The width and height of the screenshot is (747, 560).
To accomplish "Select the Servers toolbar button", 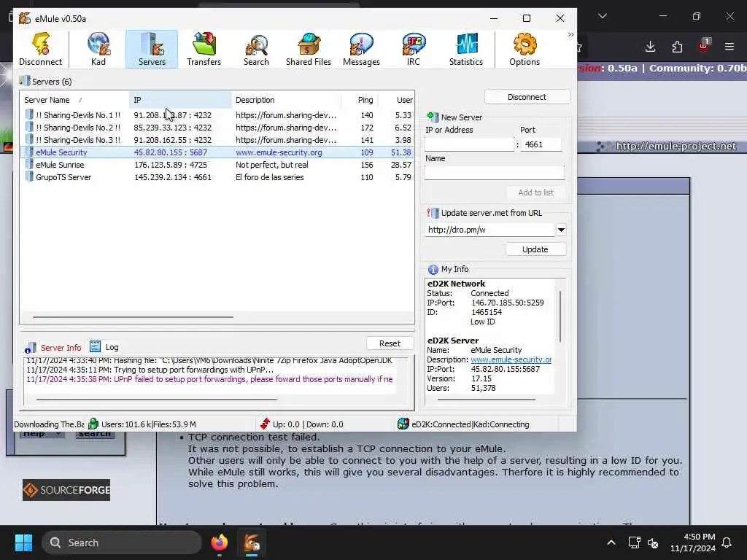I will (152, 49).
